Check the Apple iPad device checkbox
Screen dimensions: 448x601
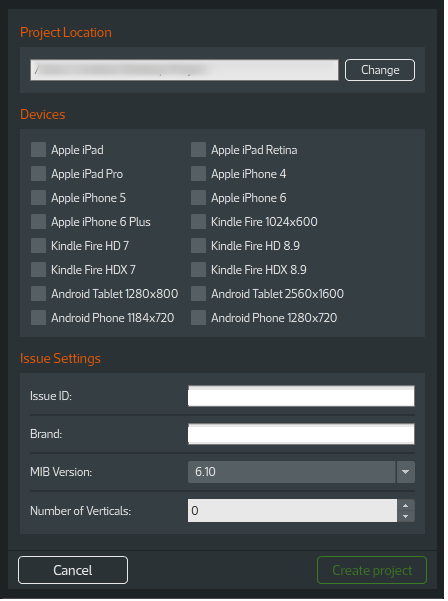pyautogui.click(x=38, y=150)
